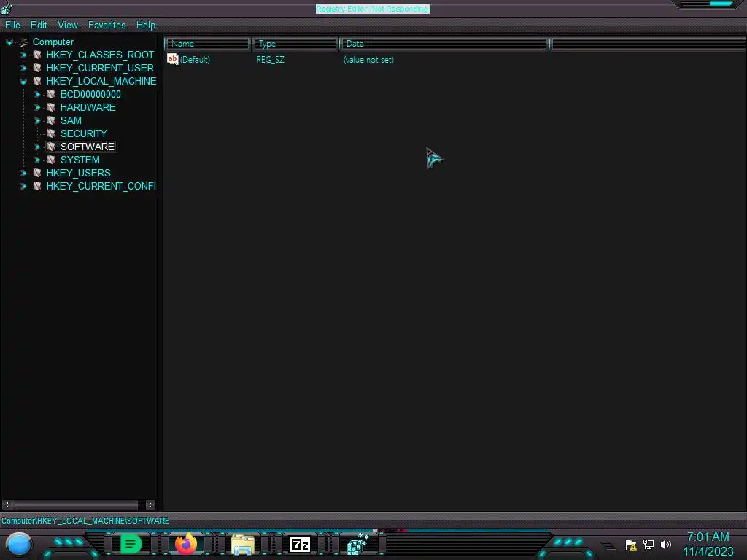
Task: Select the HKEY_USERS key
Action: 78,173
